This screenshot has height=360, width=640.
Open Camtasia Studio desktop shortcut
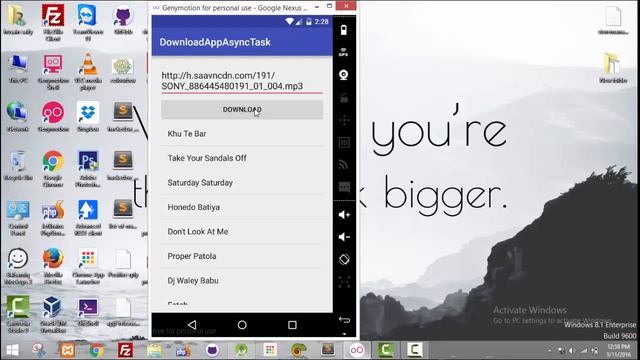pos(18,314)
